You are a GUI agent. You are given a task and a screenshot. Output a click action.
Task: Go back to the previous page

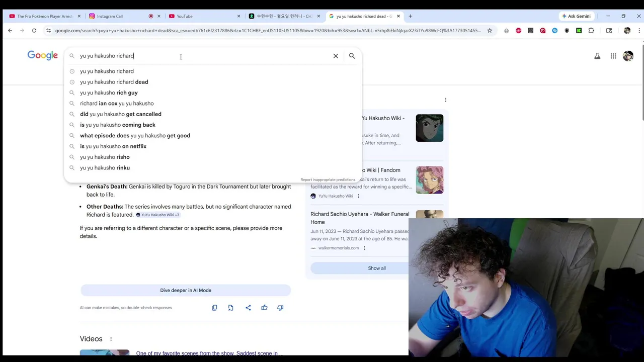point(10,31)
